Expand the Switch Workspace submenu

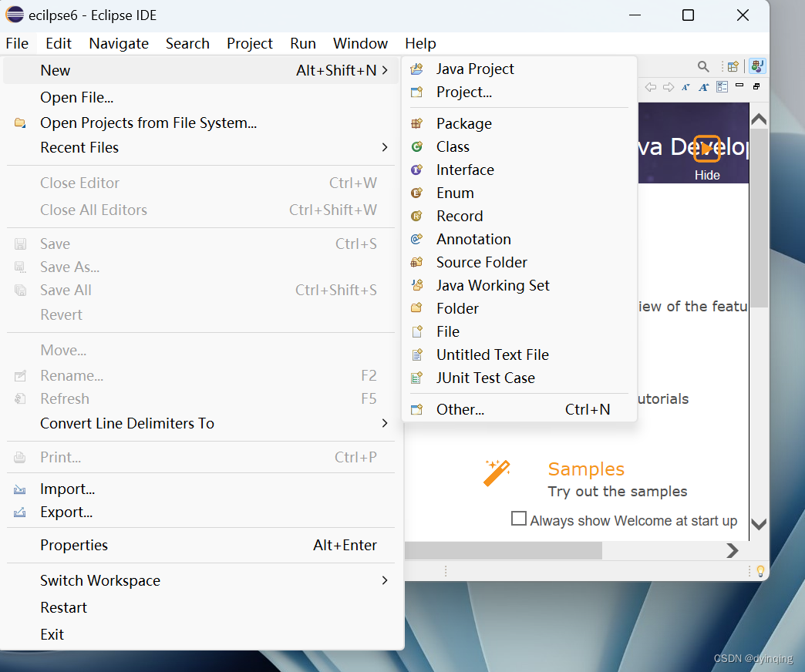tap(385, 580)
